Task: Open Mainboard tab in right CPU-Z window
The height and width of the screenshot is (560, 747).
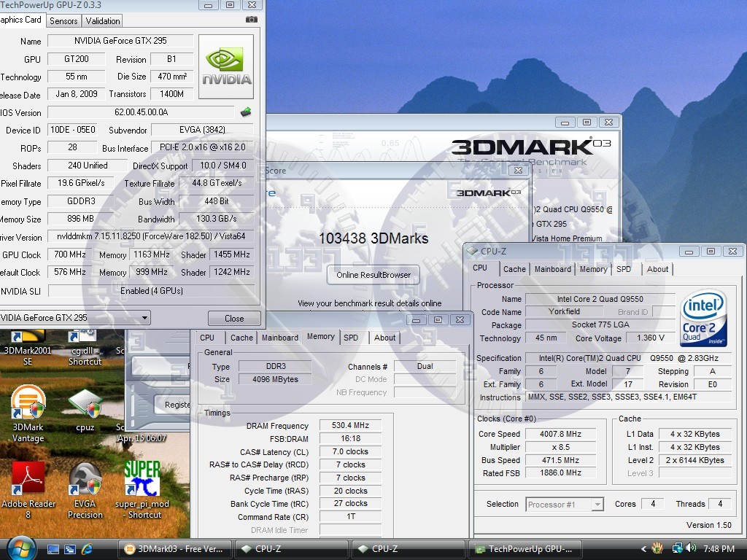Action: 553,269
